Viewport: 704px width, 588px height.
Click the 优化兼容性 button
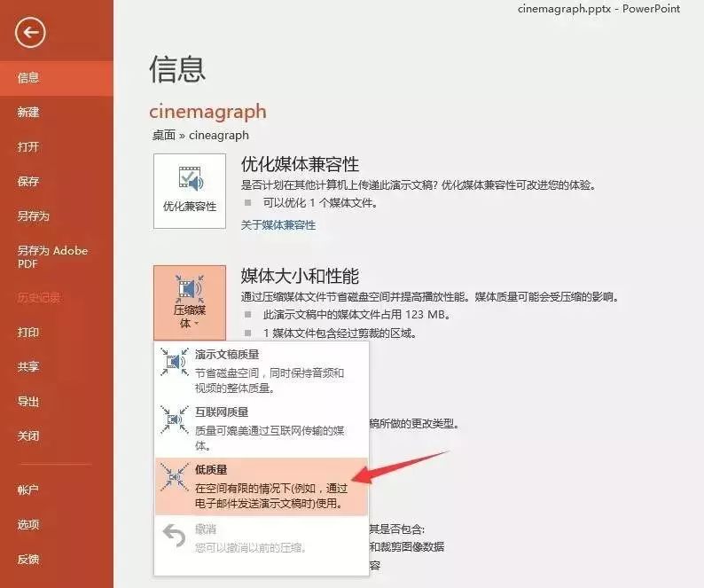coord(190,192)
